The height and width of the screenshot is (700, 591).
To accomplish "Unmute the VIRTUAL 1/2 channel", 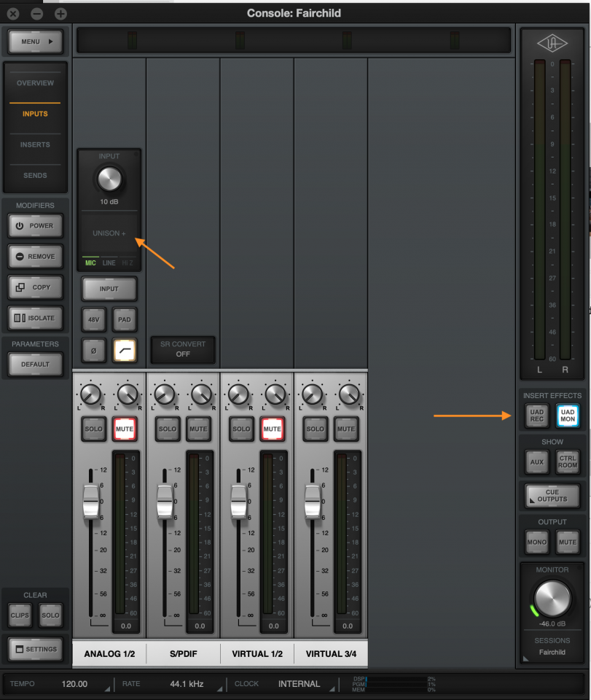I will [x=272, y=429].
